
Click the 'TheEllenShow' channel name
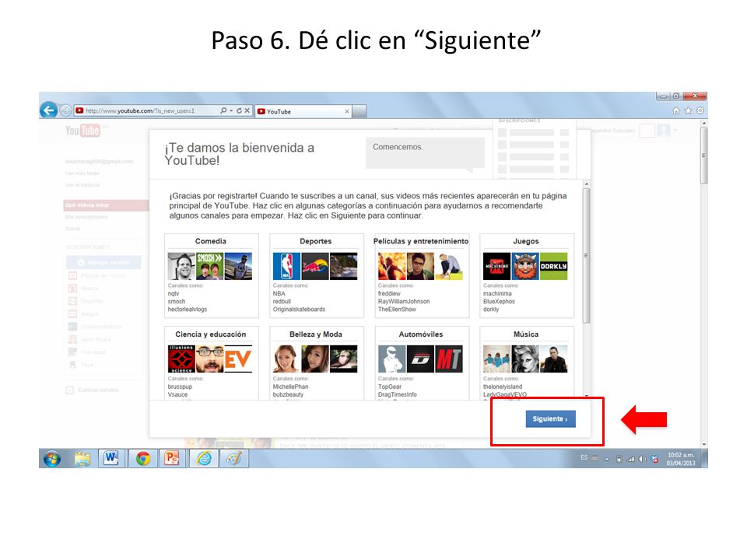click(397, 310)
